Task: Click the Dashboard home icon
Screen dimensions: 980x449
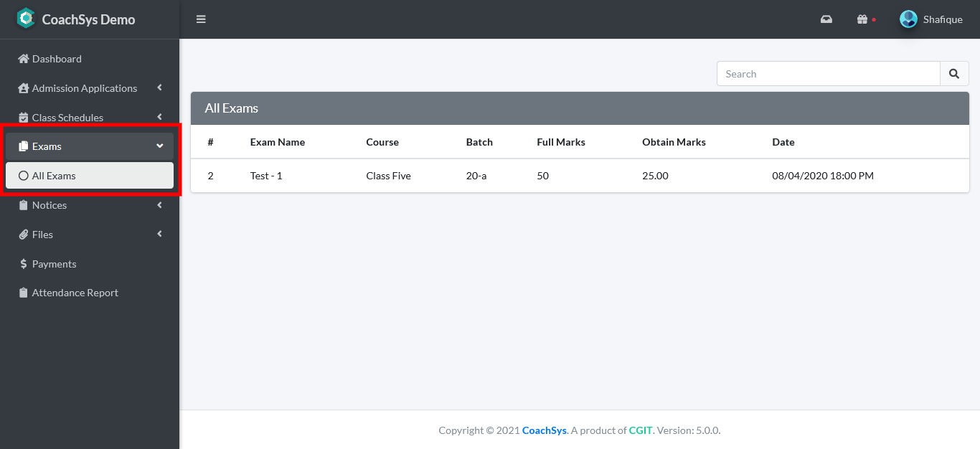Action: 24,59
